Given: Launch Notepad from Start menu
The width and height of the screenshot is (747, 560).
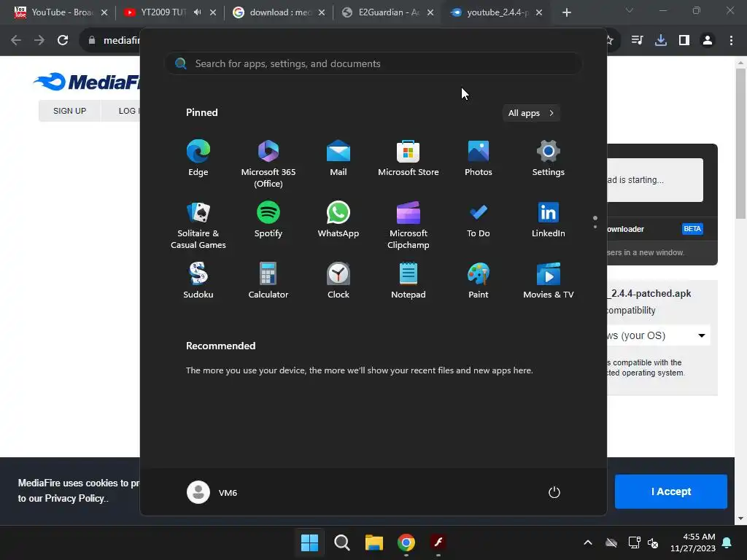Looking at the screenshot, I should point(409,281).
